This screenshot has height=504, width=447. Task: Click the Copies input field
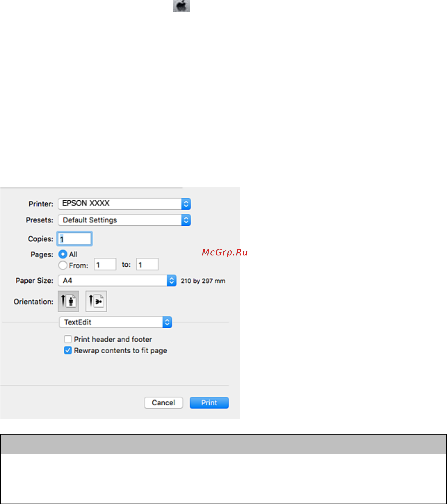pyautogui.click(x=75, y=239)
